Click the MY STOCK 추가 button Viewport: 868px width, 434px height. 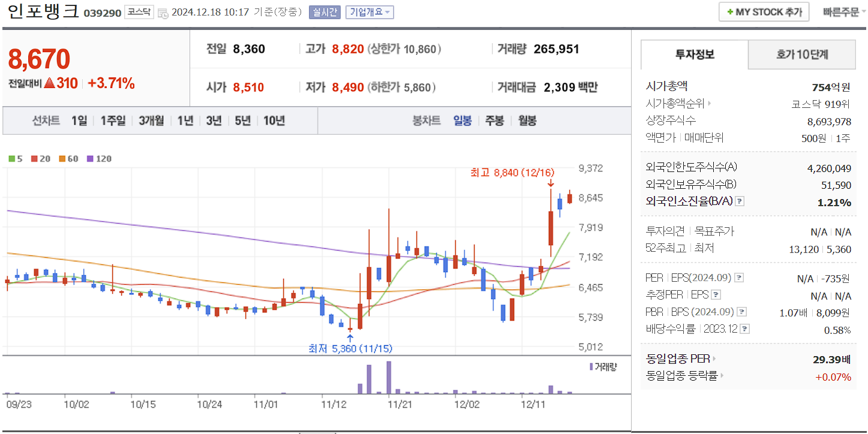tap(763, 11)
